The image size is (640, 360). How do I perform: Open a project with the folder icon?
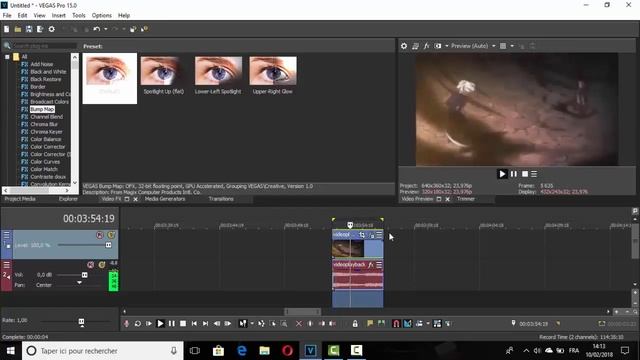pos(18,29)
